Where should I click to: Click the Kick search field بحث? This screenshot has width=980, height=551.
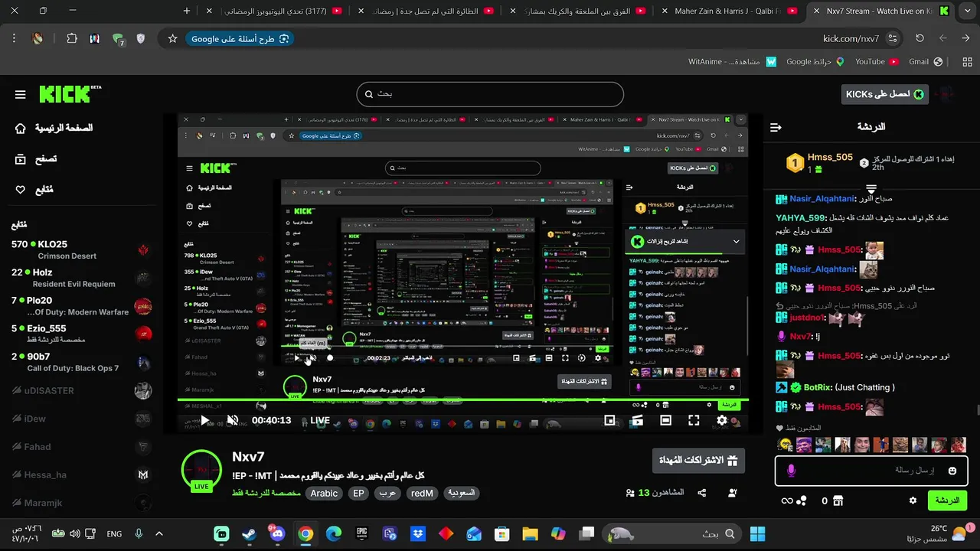point(490,94)
